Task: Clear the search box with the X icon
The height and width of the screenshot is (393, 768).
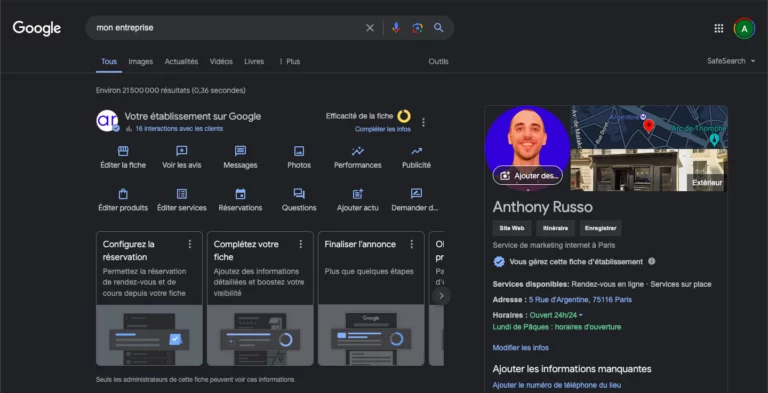Action: tap(370, 28)
